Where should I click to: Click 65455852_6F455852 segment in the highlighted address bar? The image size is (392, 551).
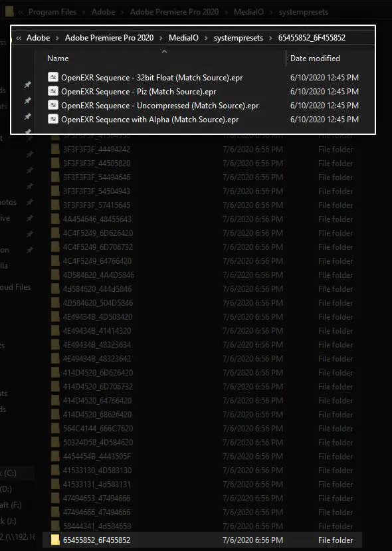click(312, 38)
